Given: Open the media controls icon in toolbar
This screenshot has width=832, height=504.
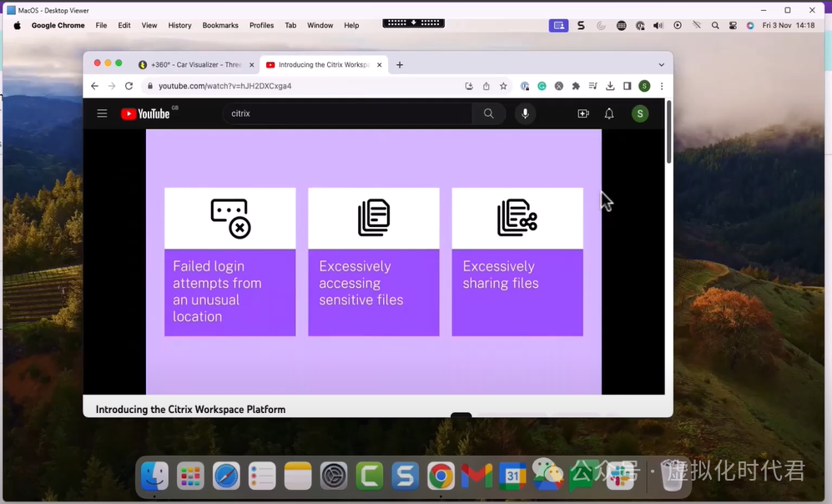Looking at the screenshot, I should click(592, 86).
